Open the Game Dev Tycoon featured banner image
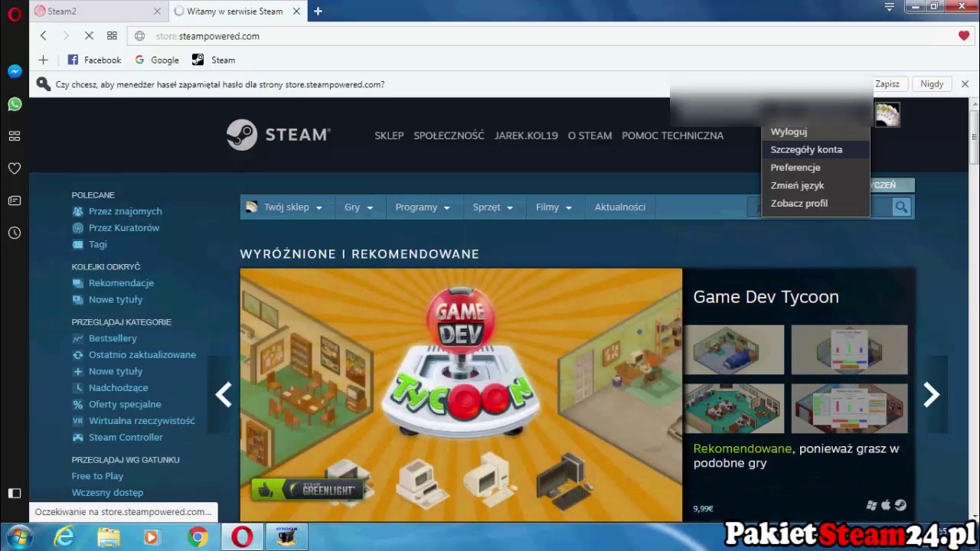This screenshot has width=980, height=551. pos(461,395)
